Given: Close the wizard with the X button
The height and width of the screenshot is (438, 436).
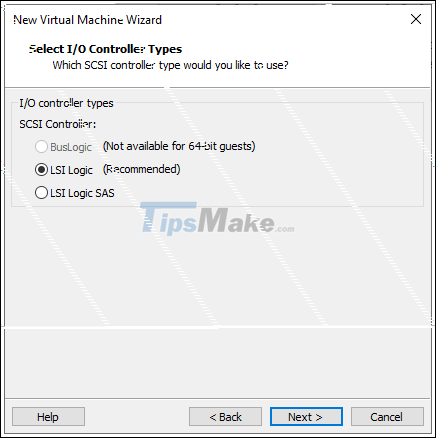Looking at the screenshot, I should [416, 19].
